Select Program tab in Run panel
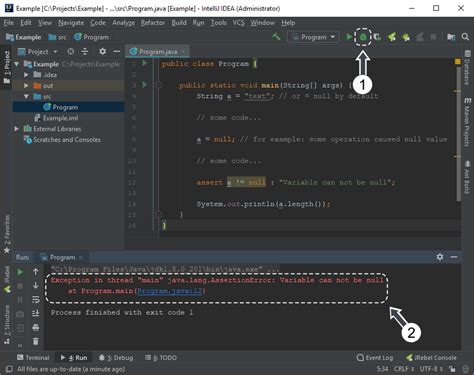This screenshot has height=375, width=474. (62, 257)
